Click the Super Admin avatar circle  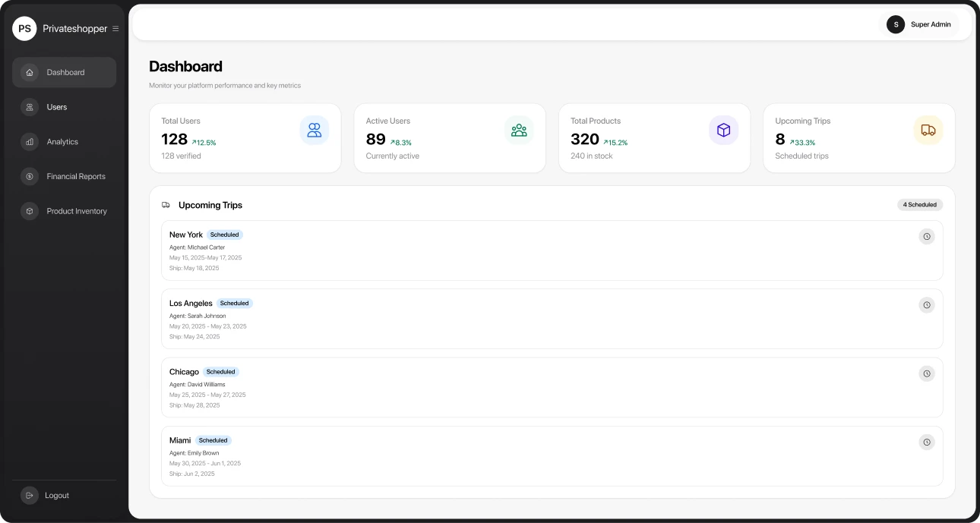click(896, 24)
